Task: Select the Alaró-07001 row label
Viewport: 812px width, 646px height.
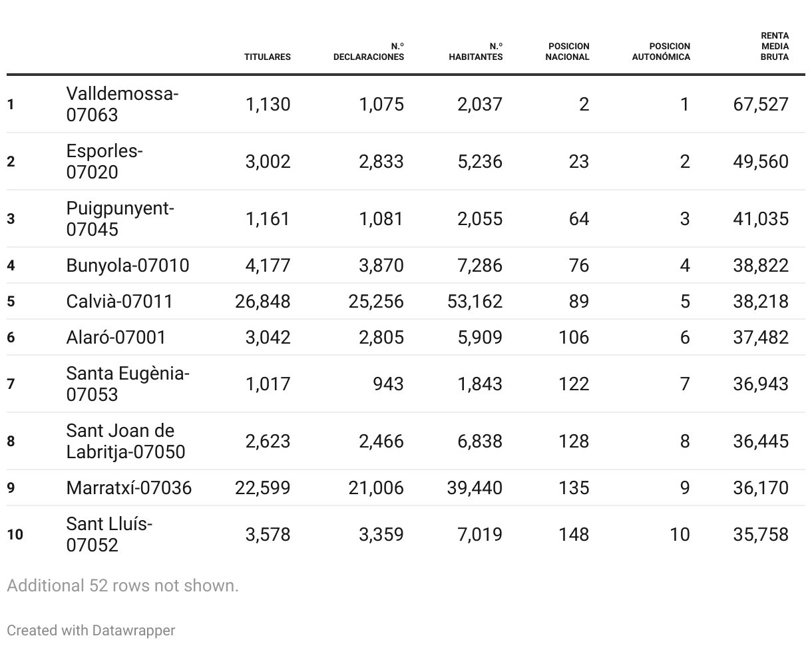Action: click(116, 337)
